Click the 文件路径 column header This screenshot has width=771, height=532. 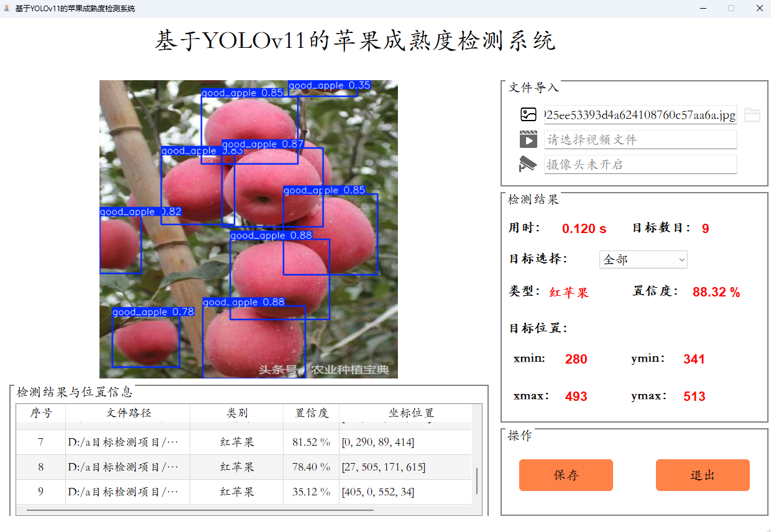pos(128,413)
